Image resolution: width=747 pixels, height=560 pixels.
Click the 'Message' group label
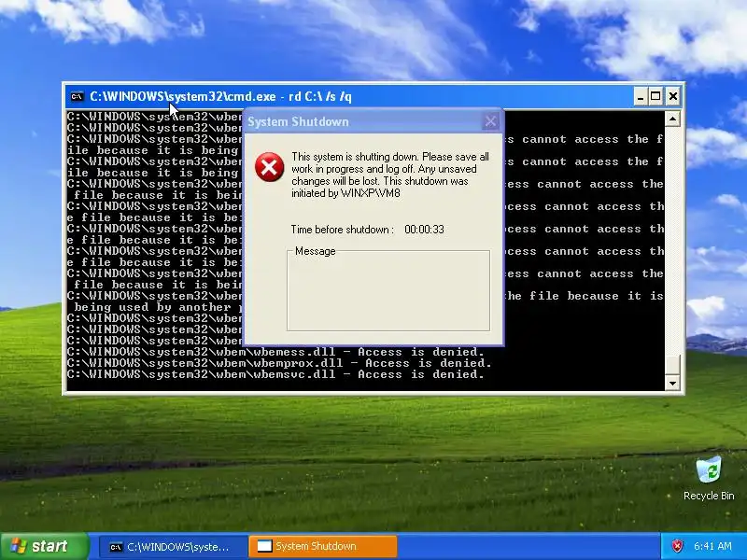[316, 251]
